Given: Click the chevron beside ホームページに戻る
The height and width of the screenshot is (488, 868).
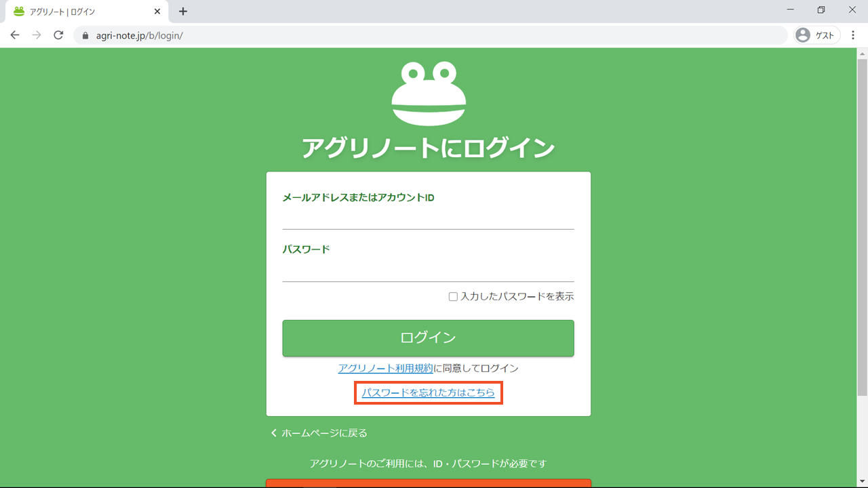Looking at the screenshot, I should click(x=274, y=433).
